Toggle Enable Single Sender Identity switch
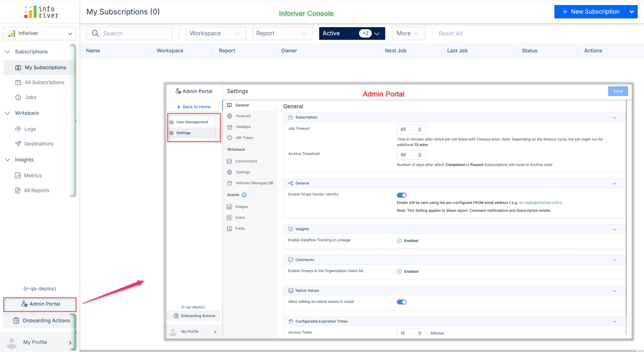 coord(401,195)
